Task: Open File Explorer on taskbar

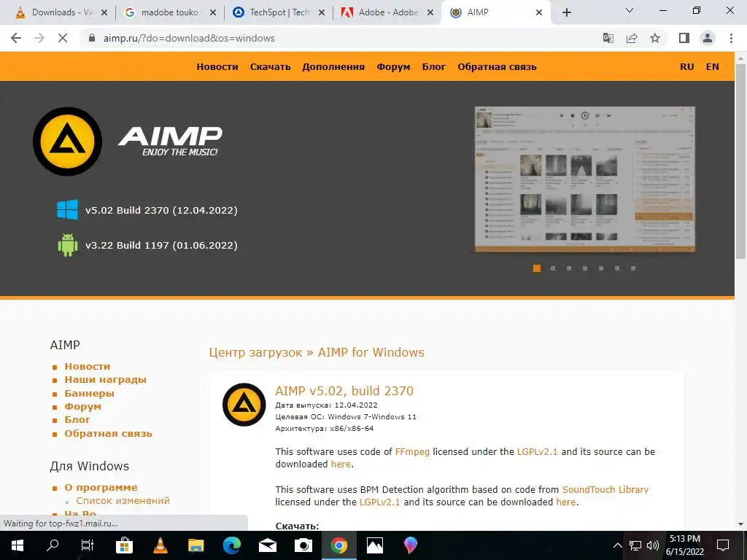Action: coord(196,545)
